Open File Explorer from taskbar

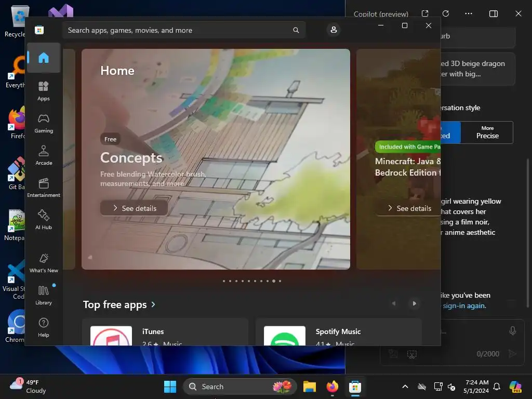coord(309,387)
